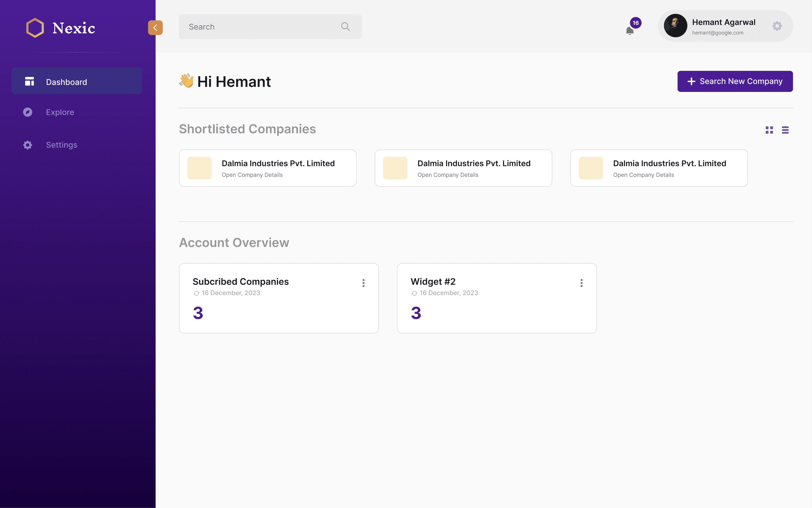Click the third Dalmia Industries company logo

pyautogui.click(x=591, y=168)
